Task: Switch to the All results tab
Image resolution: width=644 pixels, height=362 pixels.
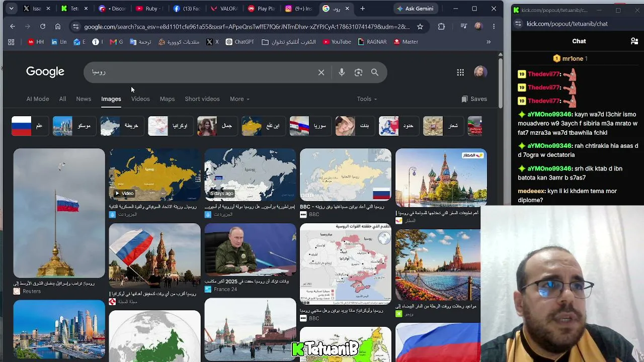Action: point(62,99)
